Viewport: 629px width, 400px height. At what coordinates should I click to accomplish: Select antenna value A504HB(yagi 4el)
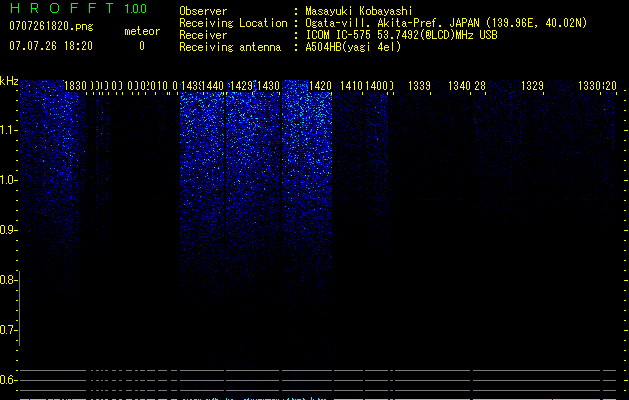point(353,47)
